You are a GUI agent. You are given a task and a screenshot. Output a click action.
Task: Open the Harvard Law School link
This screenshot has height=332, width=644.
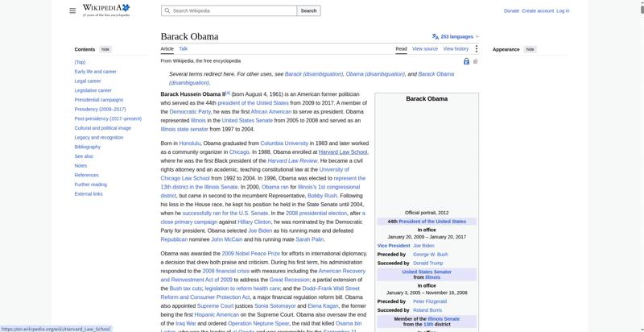[343, 152]
